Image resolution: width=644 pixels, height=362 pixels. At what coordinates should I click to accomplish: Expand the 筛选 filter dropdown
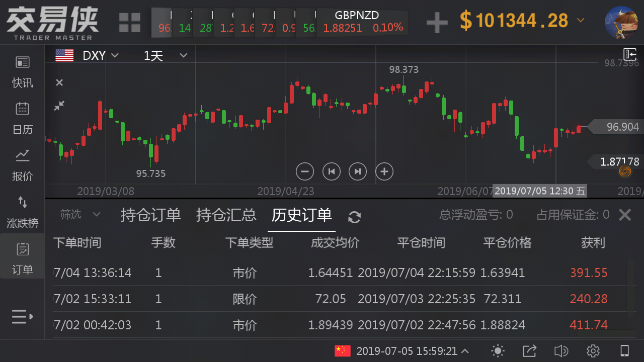click(80, 215)
